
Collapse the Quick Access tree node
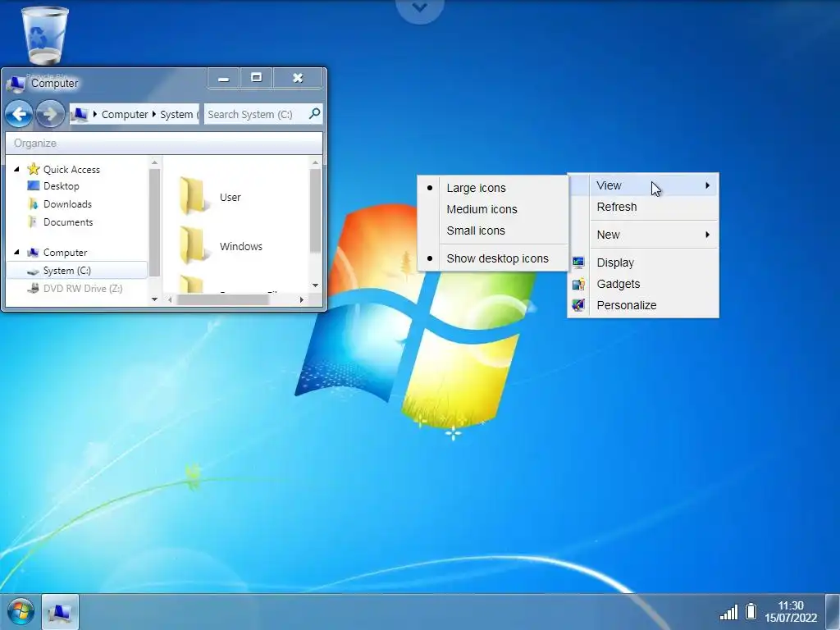point(16,169)
